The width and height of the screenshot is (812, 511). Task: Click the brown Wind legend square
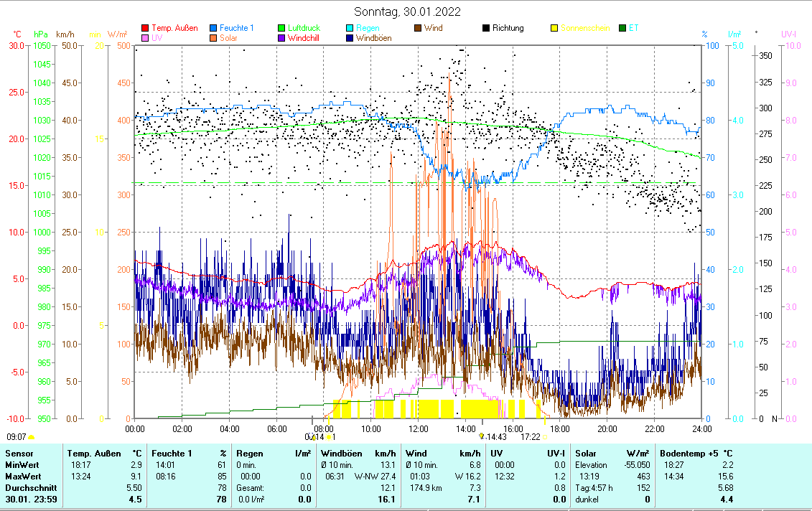(x=418, y=29)
